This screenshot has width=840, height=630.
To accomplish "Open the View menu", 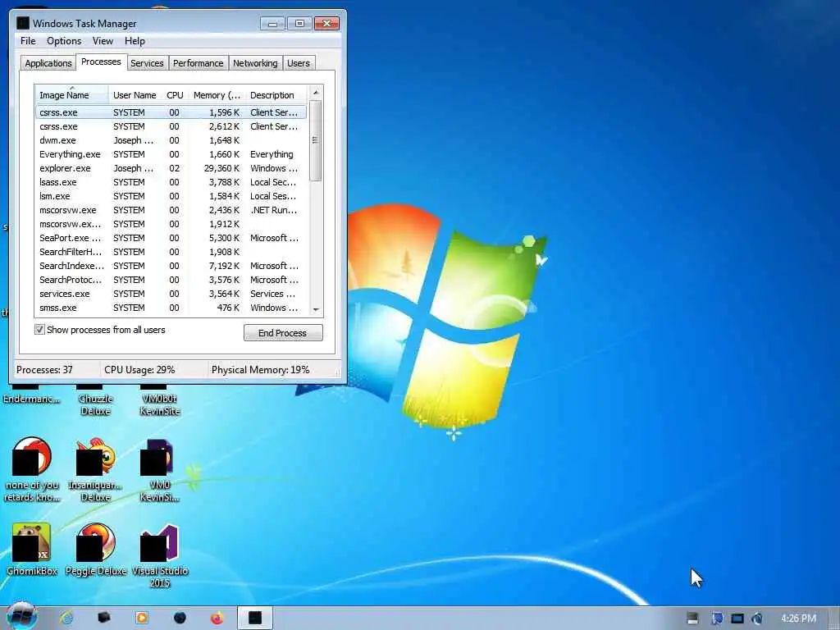I will (103, 41).
